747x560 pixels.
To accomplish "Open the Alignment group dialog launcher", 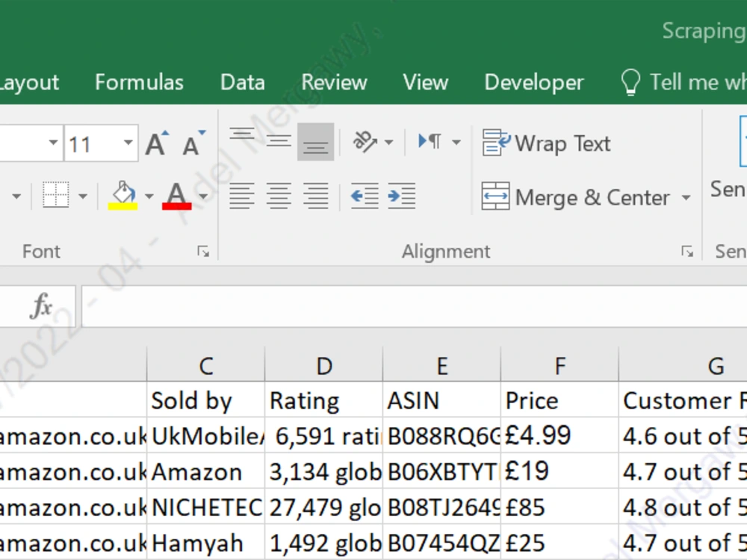I will (x=686, y=252).
